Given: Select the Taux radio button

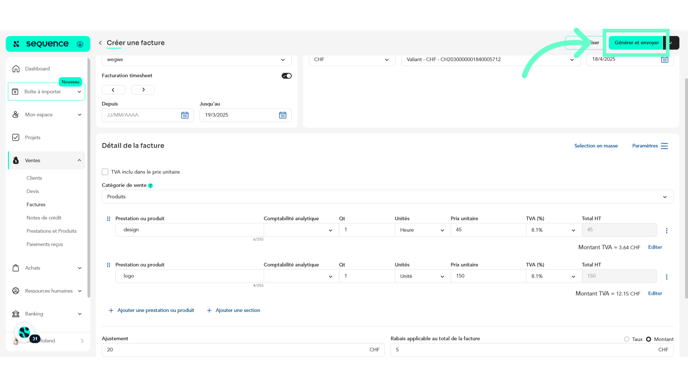Looking at the screenshot, I should 627,339.
